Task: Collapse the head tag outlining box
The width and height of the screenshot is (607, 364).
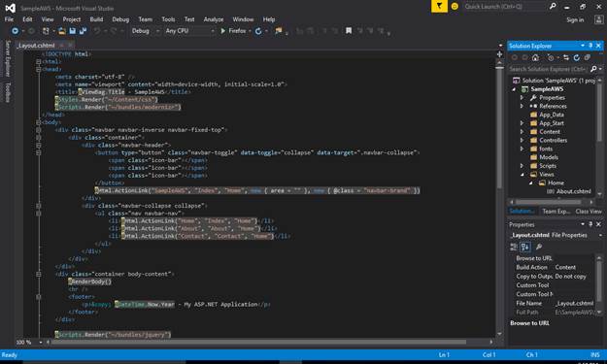Action: (38, 69)
